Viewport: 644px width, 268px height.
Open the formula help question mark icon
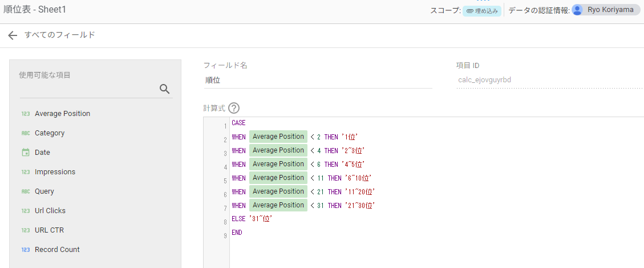point(234,108)
